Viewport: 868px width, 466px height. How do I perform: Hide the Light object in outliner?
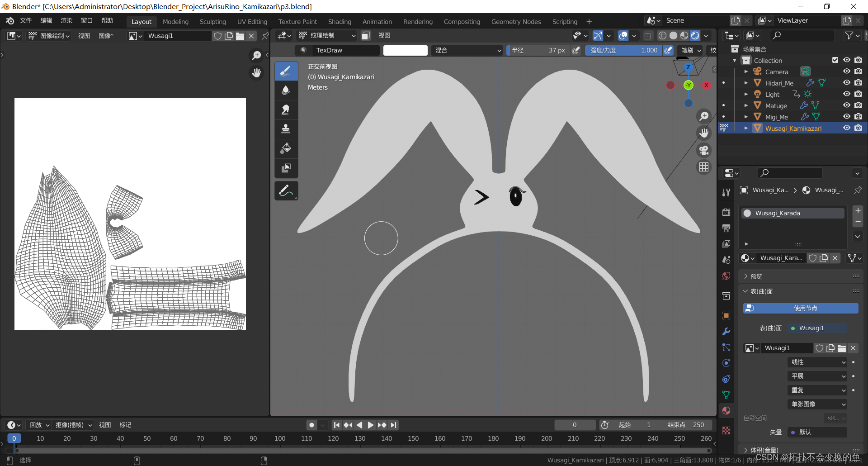(847, 94)
